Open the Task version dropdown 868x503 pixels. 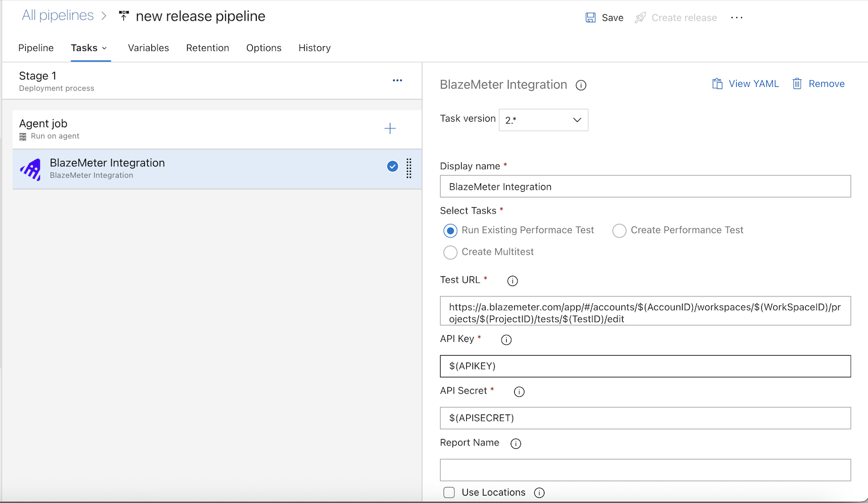click(543, 120)
